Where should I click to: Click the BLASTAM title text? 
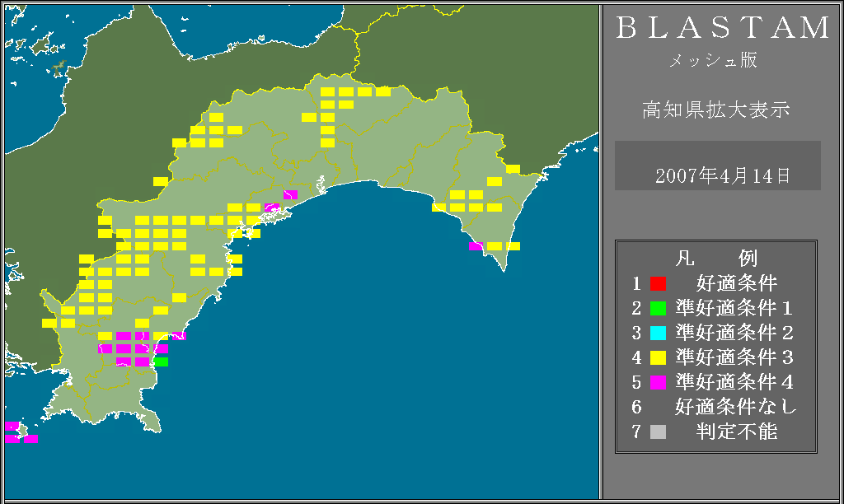pyautogui.click(x=723, y=28)
